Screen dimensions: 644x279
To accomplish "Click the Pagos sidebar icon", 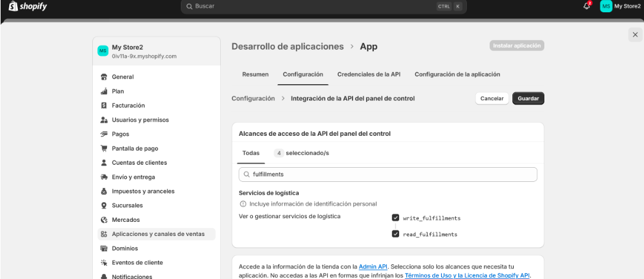I will click(x=103, y=134).
